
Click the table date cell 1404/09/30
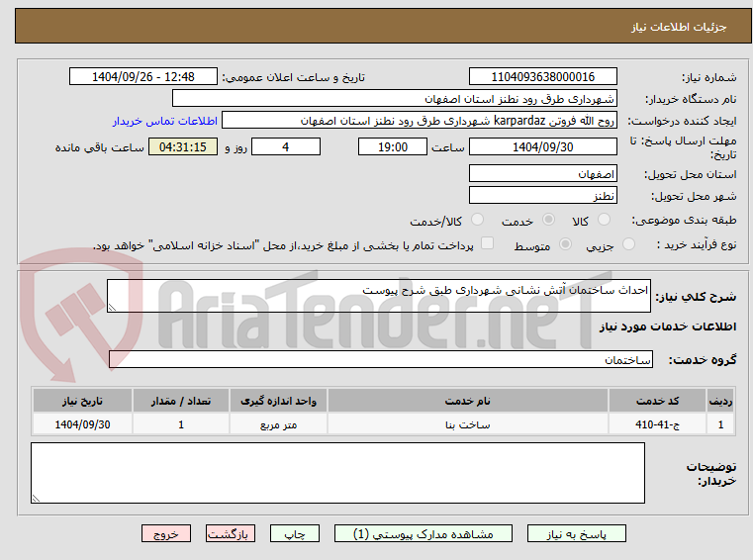(82, 424)
